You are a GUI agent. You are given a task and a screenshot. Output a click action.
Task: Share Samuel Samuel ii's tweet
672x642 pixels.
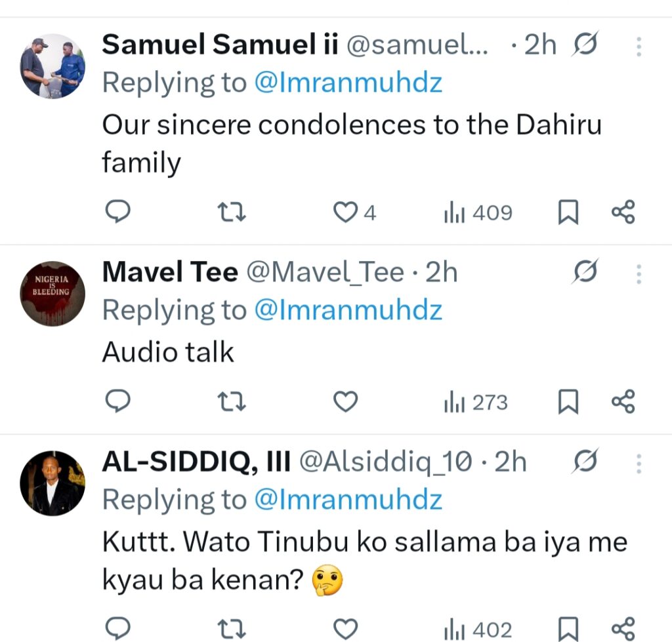[623, 212]
